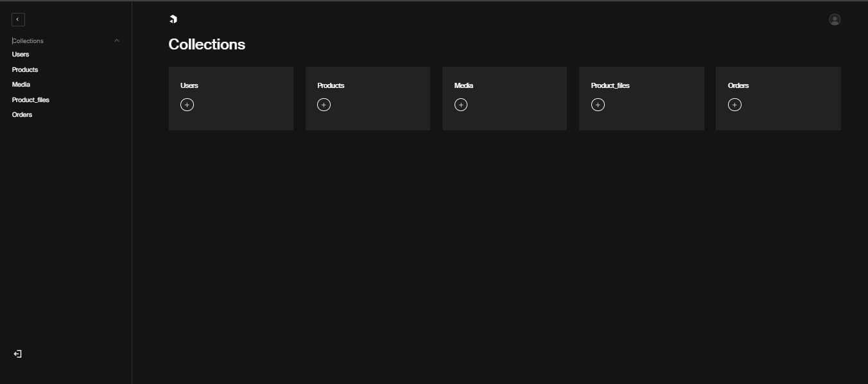Image resolution: width=868 pixels, height=384 pixels.
Task: Open the Product_files collection card title
Action: (610, 85)
